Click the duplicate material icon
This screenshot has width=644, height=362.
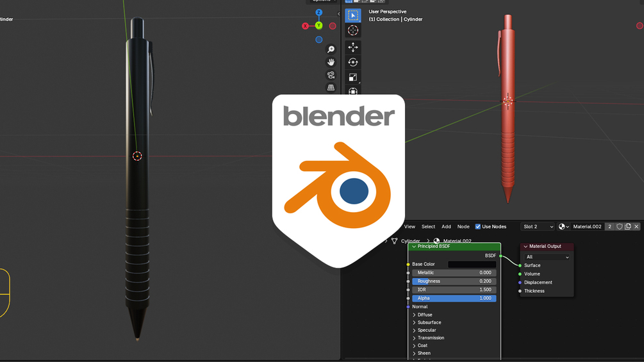628,227
